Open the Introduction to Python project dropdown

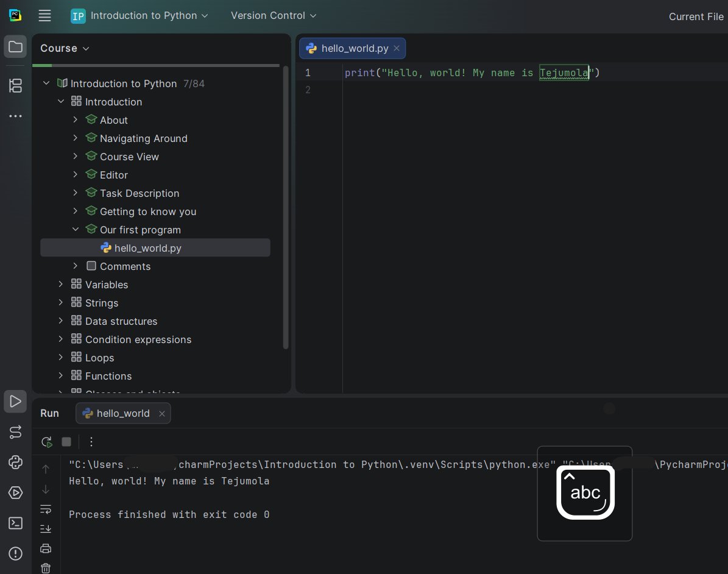click(x=140, y=16)
